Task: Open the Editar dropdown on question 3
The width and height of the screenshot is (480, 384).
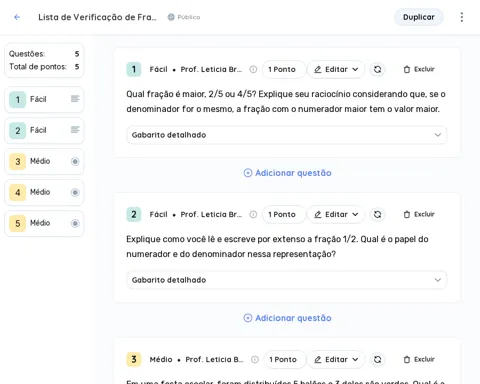Action: tap(336, 359)
